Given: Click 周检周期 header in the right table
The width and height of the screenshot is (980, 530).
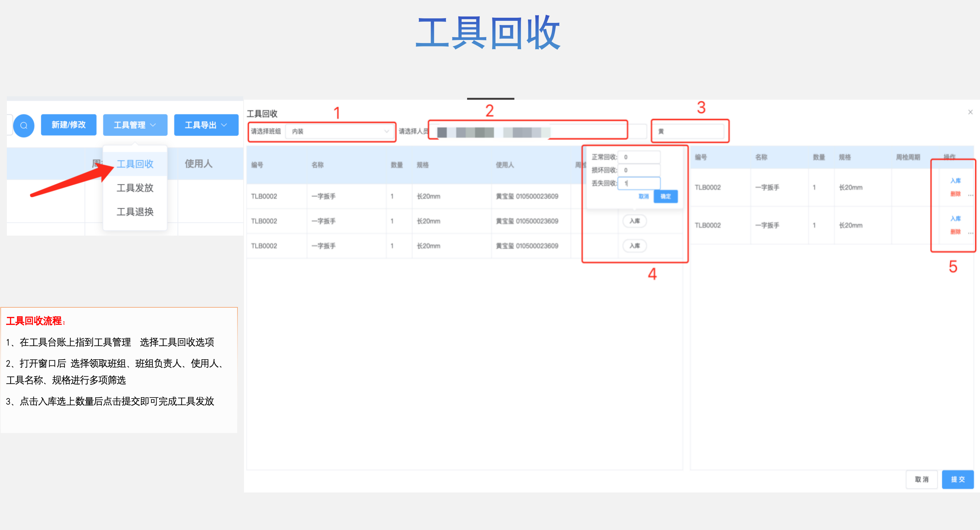Looking at the screenshot, I should pos(908,157).
